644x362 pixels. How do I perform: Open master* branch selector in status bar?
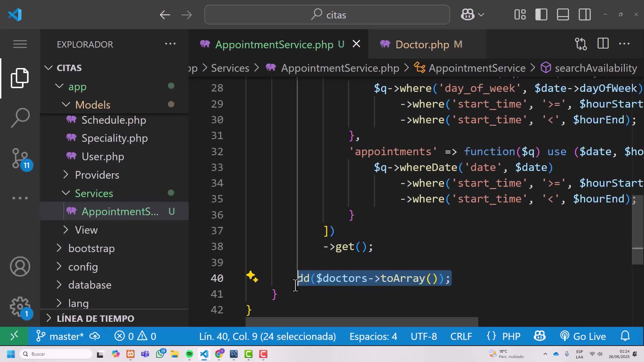tap(60, 336)
